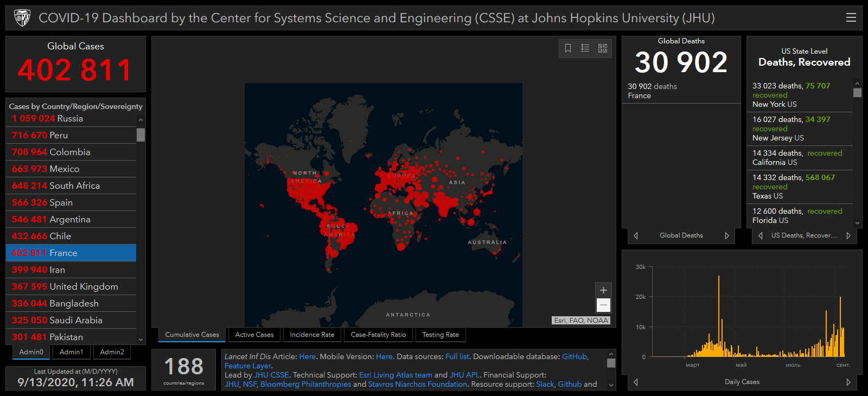Open the Lancet article 'Here' link
The height and width of the screenshot is (396, 868).
coord(307,356)
